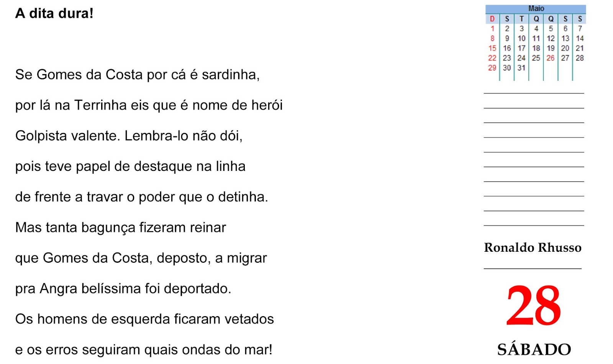The height and width of the screenshot is (364, 613).
Task: Click the line starting "Se Gomes da Costa"
Action: pyautogui.click(x=137, y=75)
